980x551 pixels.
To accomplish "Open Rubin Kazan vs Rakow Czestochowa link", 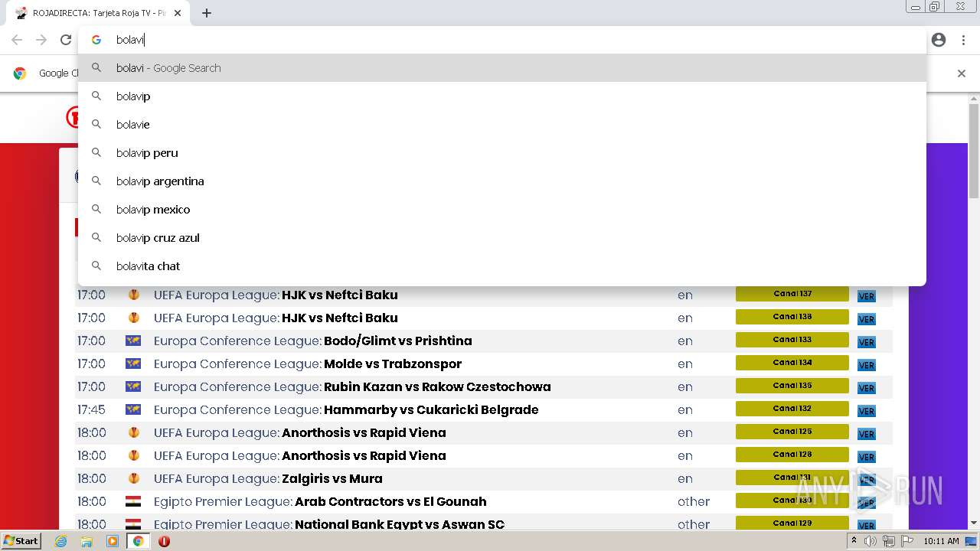I will click(x=437, y=386).
